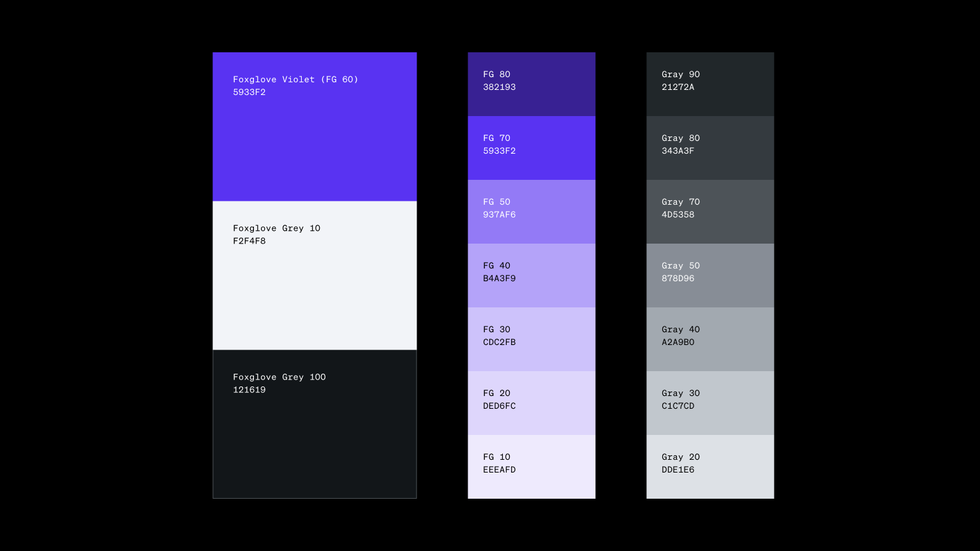Viewport: 980px width, 551px height.
Task: Select the FG 80 dark violet swatch
Action: pyautogui.click(x=531, y=84)
